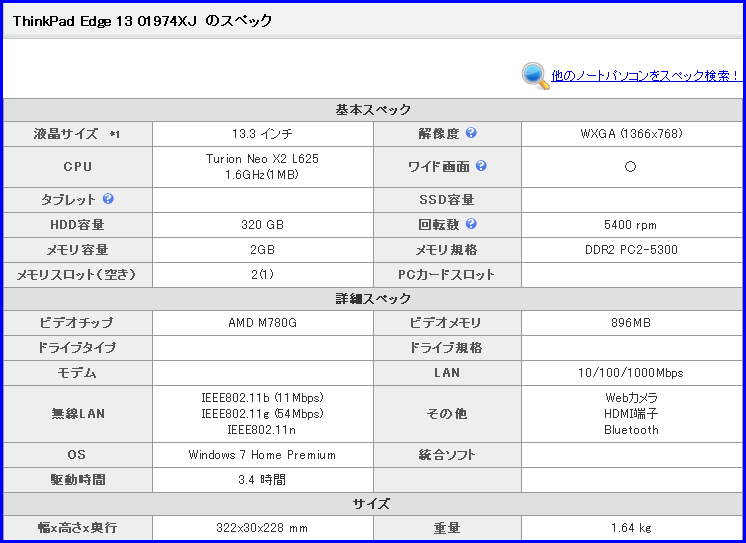Click the ○ mark in ワイド画面 row
The width and height of the screenshot is (746, 543).
630,167
